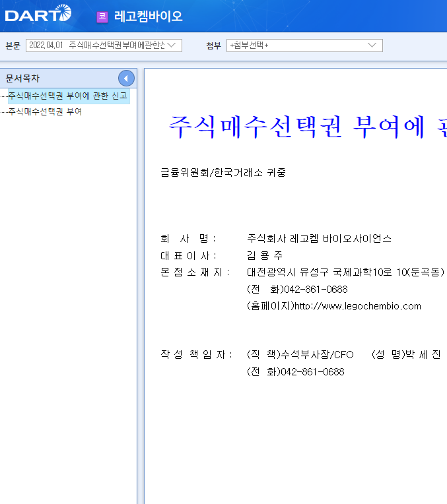Click the 금융위원회/한국거래소 귀중 line
447x504 pixels.
[x=223, y=173]
